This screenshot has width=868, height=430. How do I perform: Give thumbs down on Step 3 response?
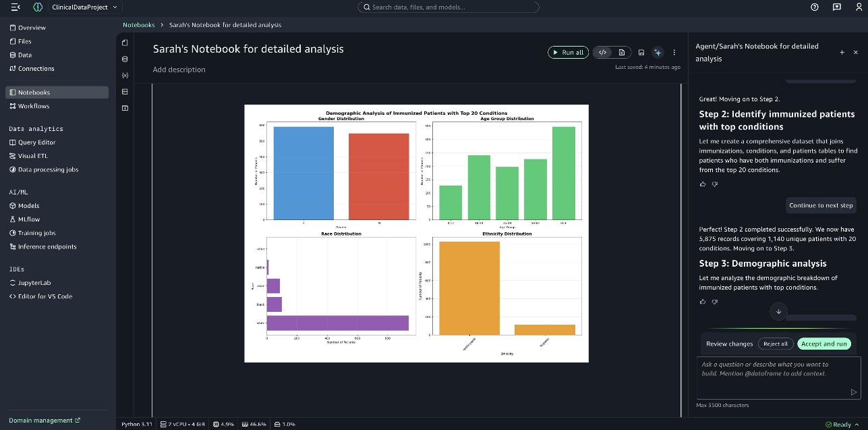coord(715,302)
